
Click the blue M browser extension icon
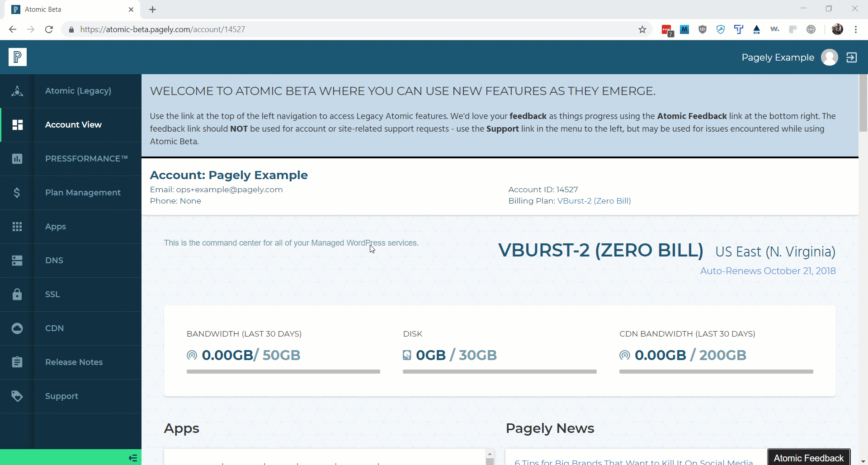point(684,29)
